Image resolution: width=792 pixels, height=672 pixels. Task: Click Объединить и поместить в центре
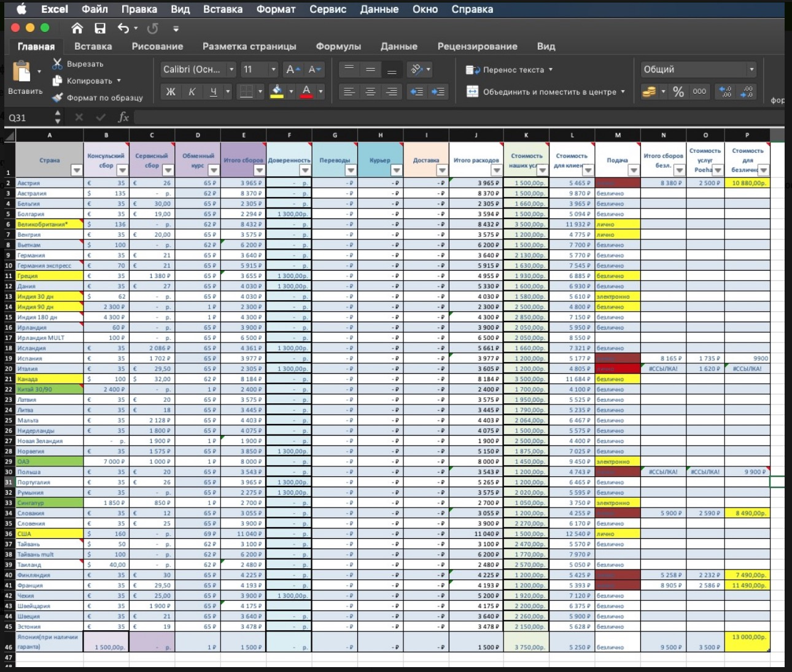pyautogui.click(x=546, y=92)
